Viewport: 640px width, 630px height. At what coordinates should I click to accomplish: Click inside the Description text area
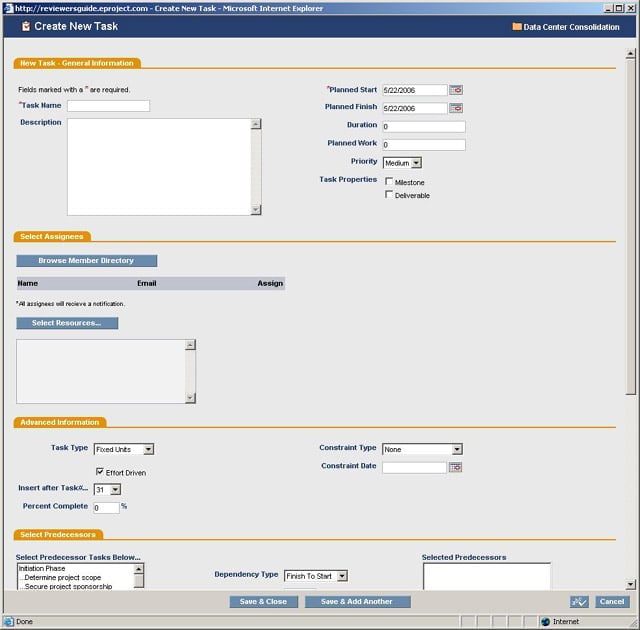[x=159, y=167]
